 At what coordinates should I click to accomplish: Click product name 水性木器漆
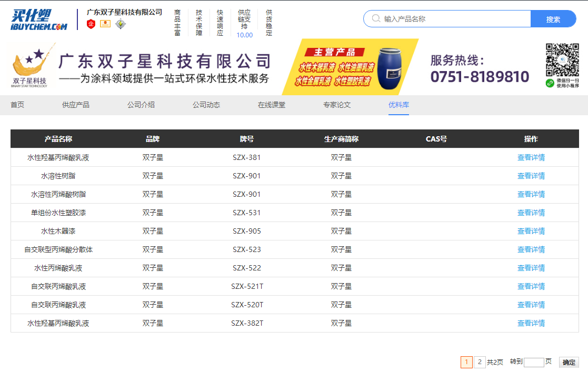click(x=58, y=231)
